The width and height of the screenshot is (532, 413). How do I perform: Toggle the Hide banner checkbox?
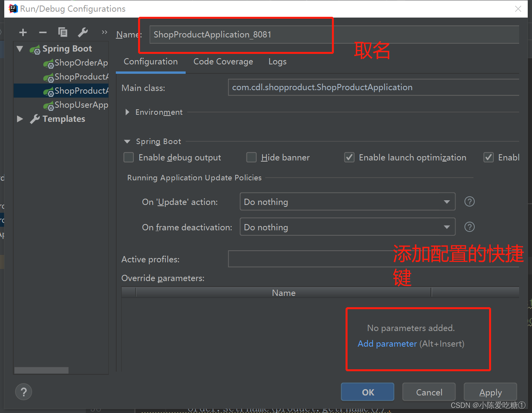coord(252,157)
